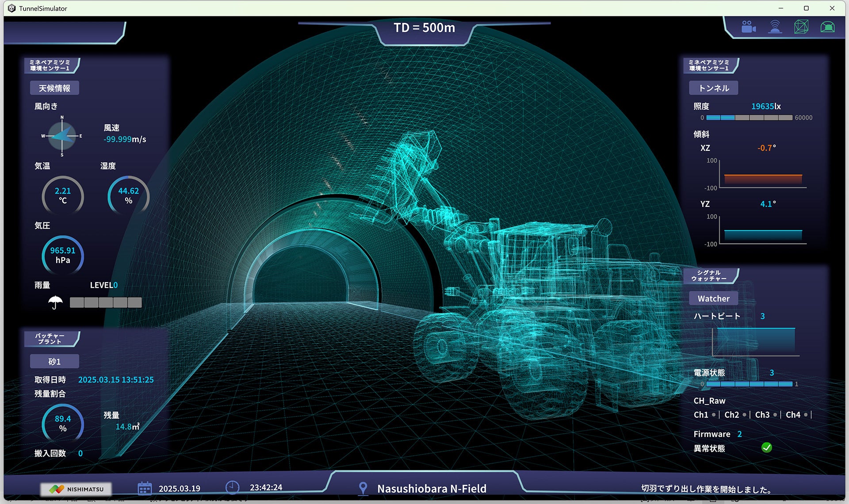Screen dimensions: 849x504
Task: Click the 電源状態 power status bar
Action: click(749, 384)
